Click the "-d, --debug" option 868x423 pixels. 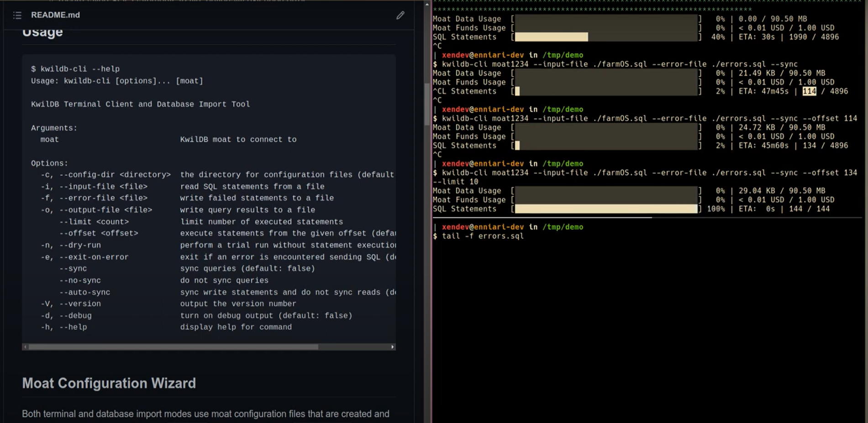point(66,315)
